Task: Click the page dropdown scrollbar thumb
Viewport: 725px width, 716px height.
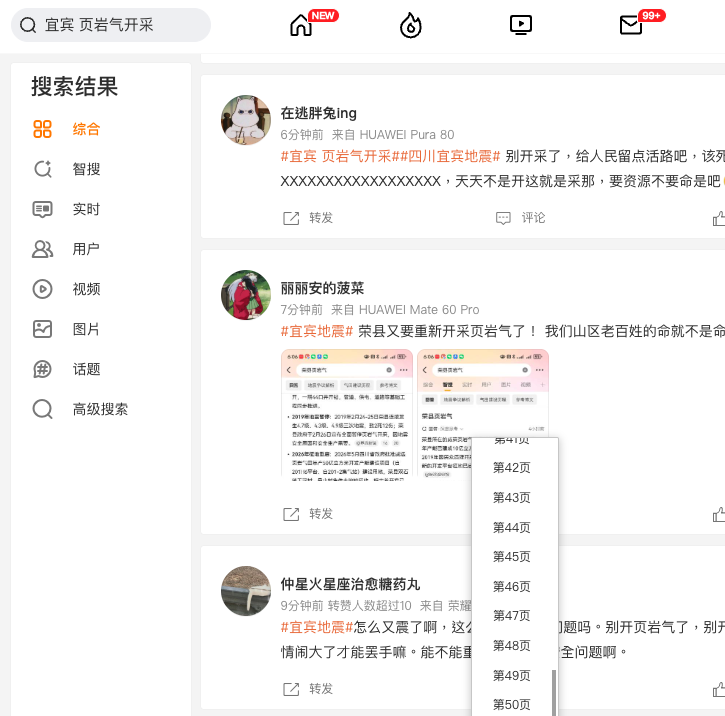Action: [554, 693]
